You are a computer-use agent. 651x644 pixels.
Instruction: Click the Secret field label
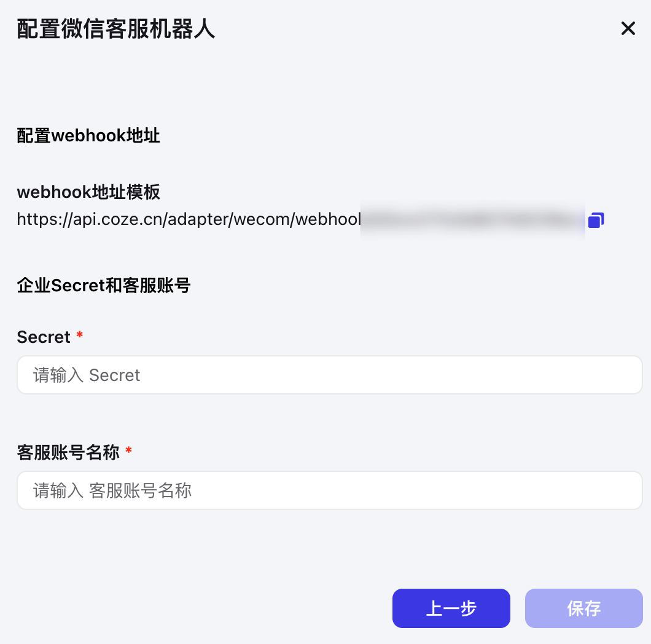pyautogui.click(x=44, y=337)
